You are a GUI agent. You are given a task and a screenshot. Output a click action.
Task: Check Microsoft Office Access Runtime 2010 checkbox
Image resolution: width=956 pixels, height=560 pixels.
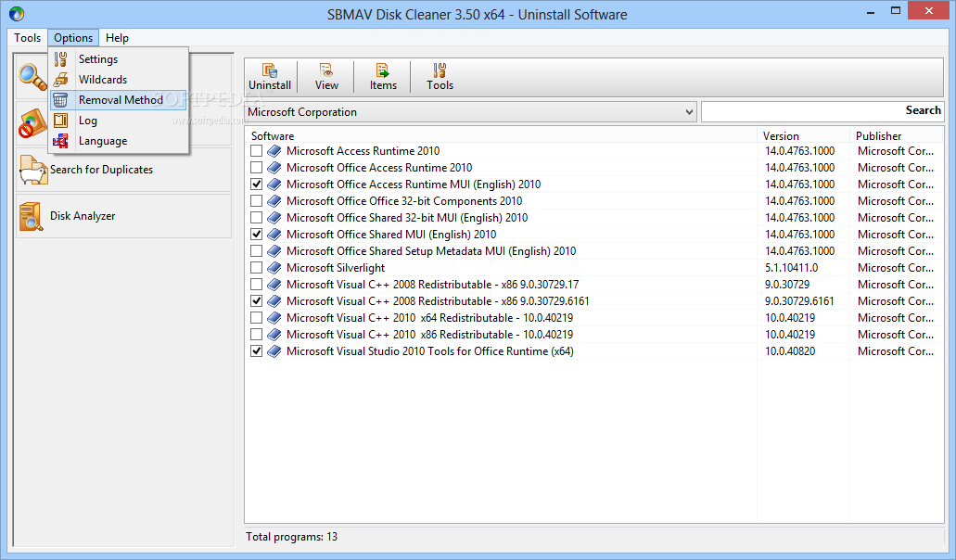[x=256, y=168]
